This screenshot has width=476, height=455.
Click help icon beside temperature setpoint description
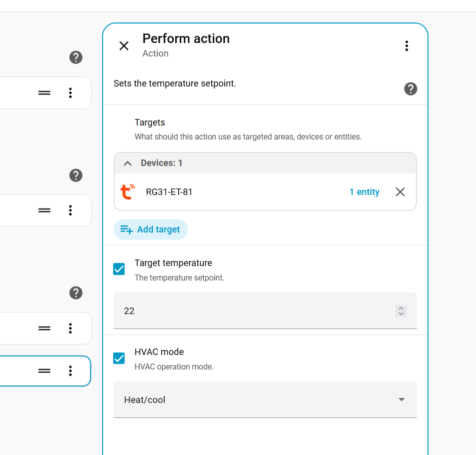click(410, 89)
